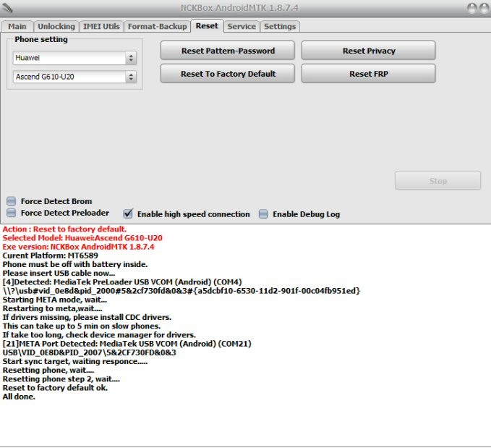Viewport: 491px width, 448px height.
Task: Open the Huawei brand dropdown
Action: click(x=74, y=57)
